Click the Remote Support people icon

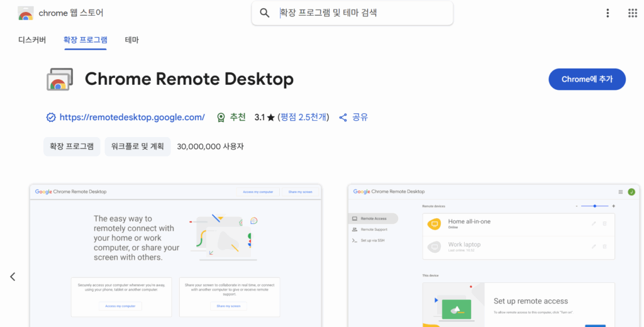355,230
